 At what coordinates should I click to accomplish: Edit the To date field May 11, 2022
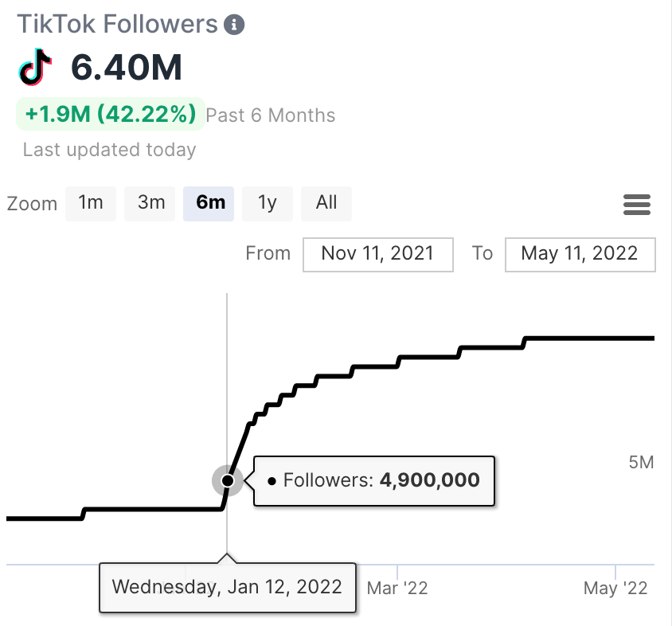(x=580, y=254)
